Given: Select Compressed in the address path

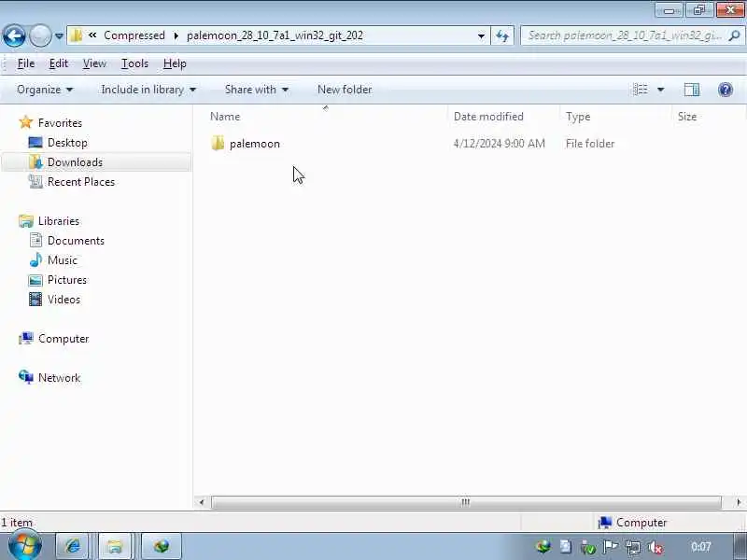Looking at the screenshot, I should click(134, 35).
